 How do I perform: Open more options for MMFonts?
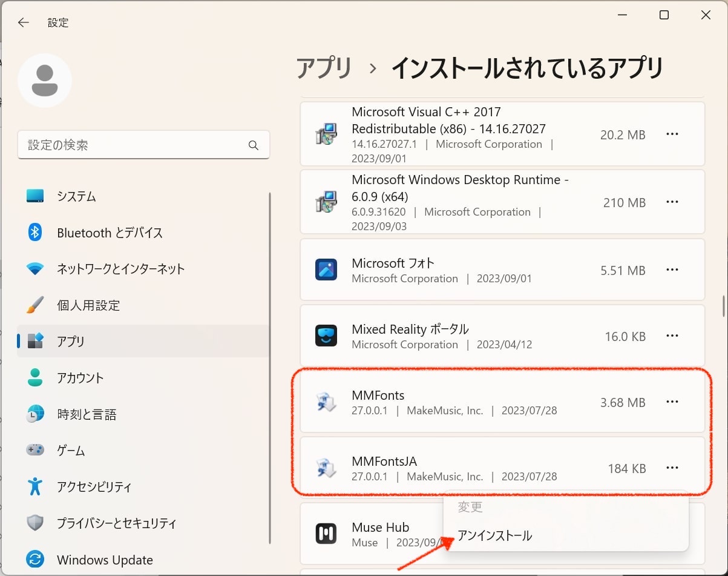pos(672,402)
